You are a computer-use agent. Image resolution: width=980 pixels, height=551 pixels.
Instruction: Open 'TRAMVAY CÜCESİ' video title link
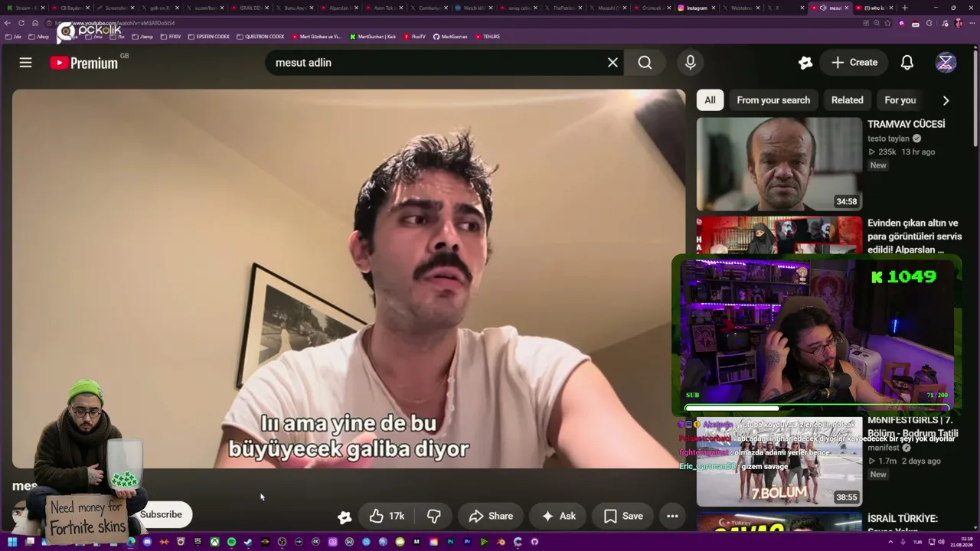(906, 124)
